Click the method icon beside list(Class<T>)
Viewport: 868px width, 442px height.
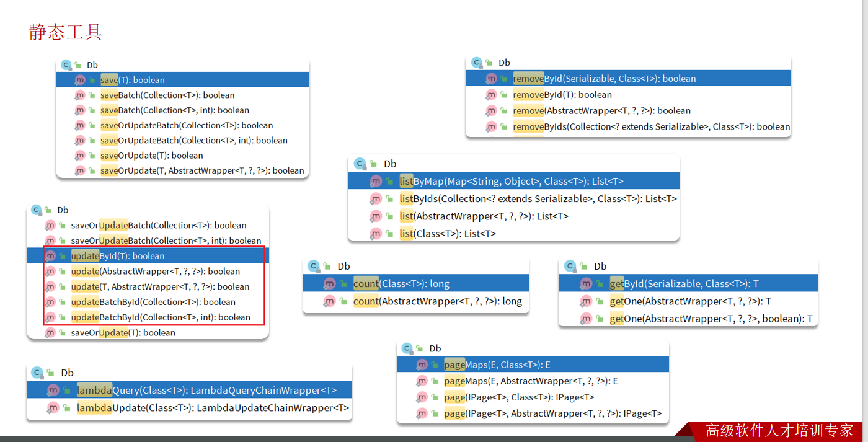point(376,234)
